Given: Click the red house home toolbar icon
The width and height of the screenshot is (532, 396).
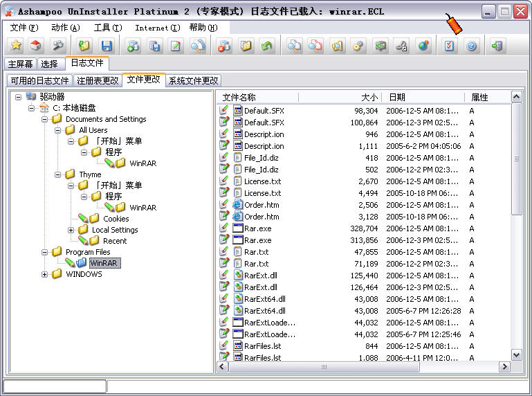Looking at the screenshot, I should coord(36,45).
